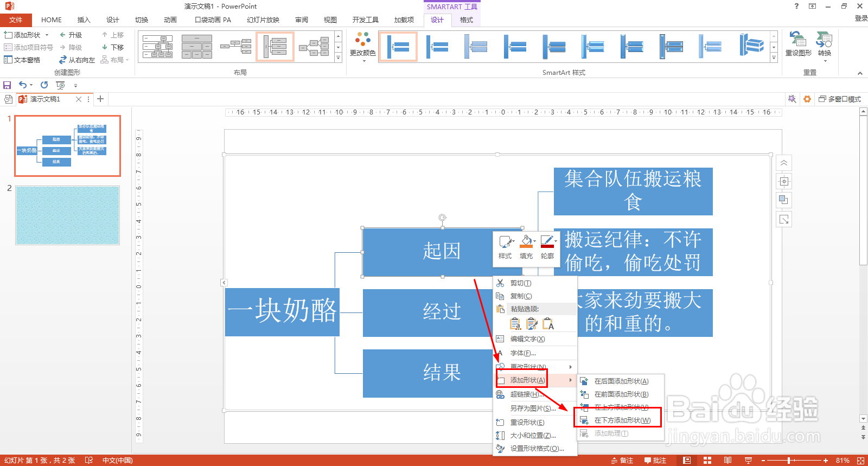Toggle Right to Left (从右向左) layout

tap(77, 60)
